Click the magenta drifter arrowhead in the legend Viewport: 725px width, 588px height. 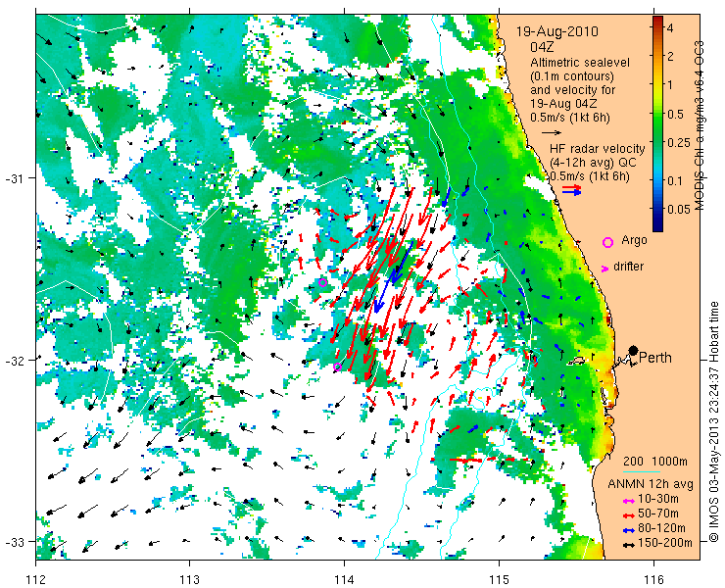coord(604,269)
